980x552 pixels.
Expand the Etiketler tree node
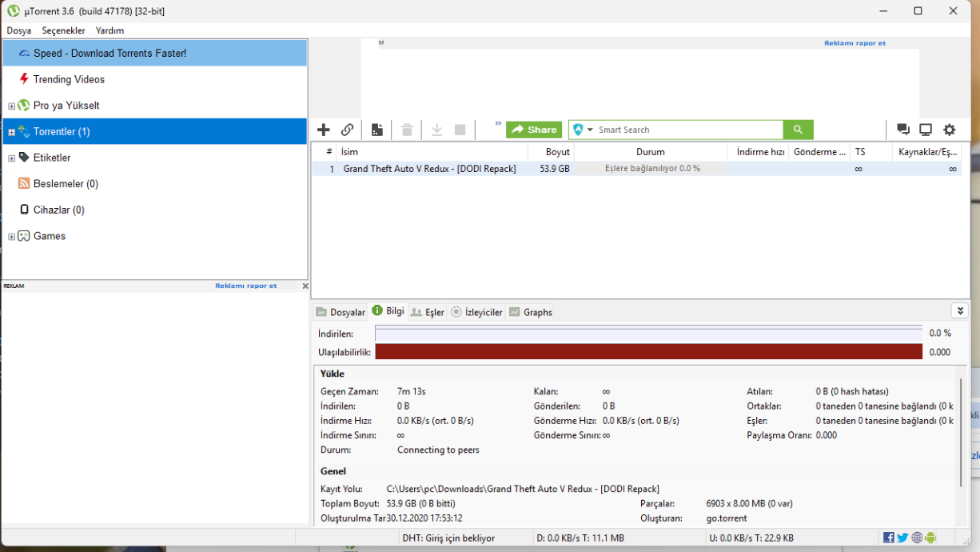point(11,158)
